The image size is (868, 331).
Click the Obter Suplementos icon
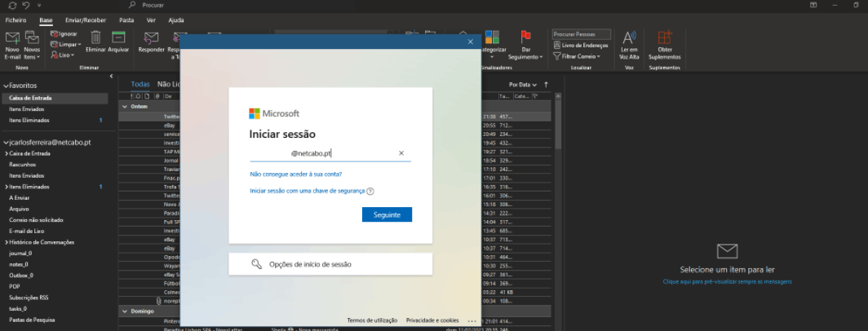(664, 37)
